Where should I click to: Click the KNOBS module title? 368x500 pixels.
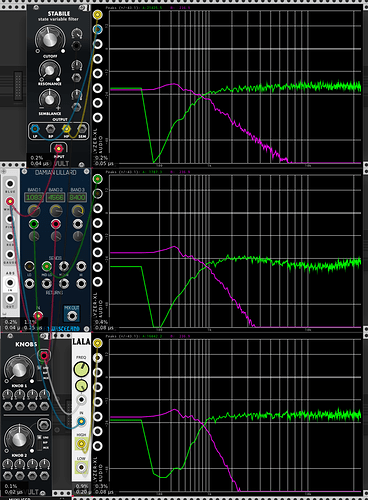click(x=26, y=344)
